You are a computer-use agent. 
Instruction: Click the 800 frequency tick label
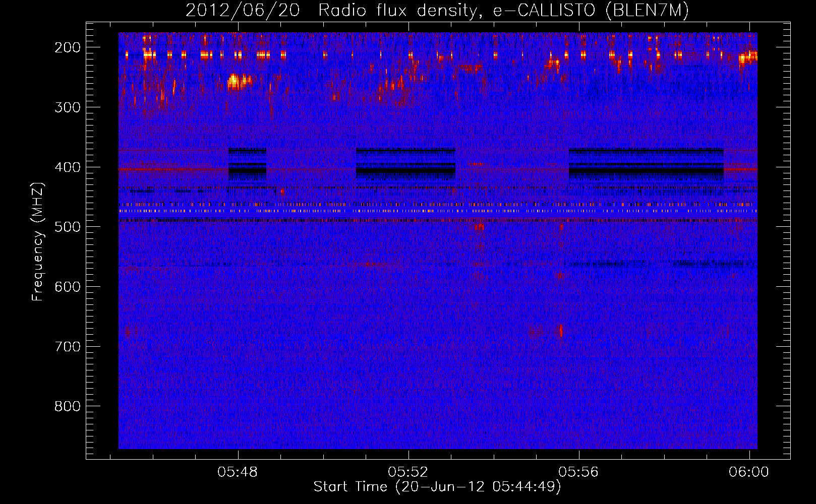pyautogui.click(x=68, y=406)
